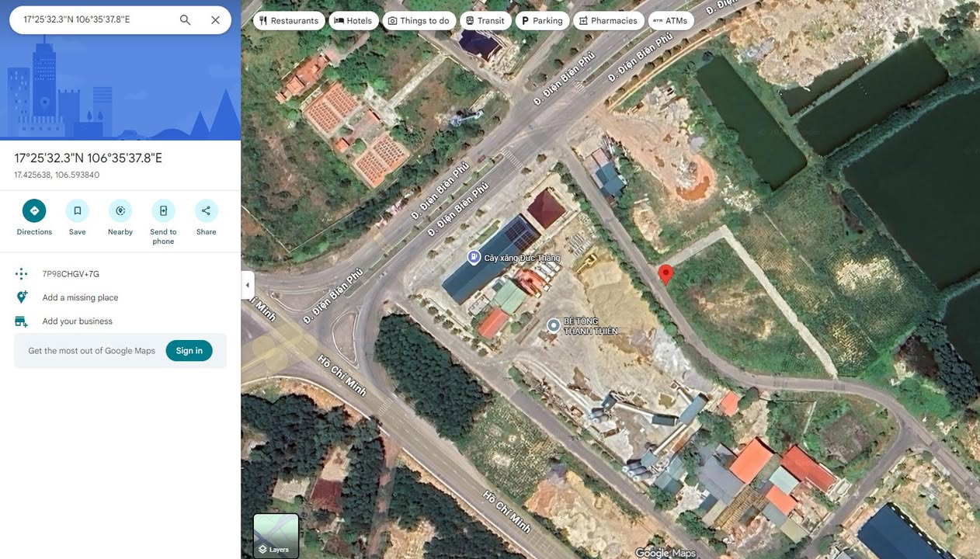Show Transit filter results
The image size is (980, 559).
click(x=485, y=21)
